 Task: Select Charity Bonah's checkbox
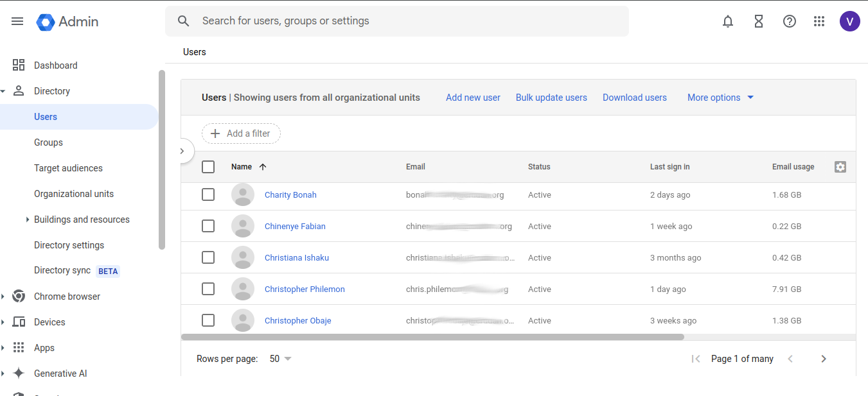click(x=208, y=194)
